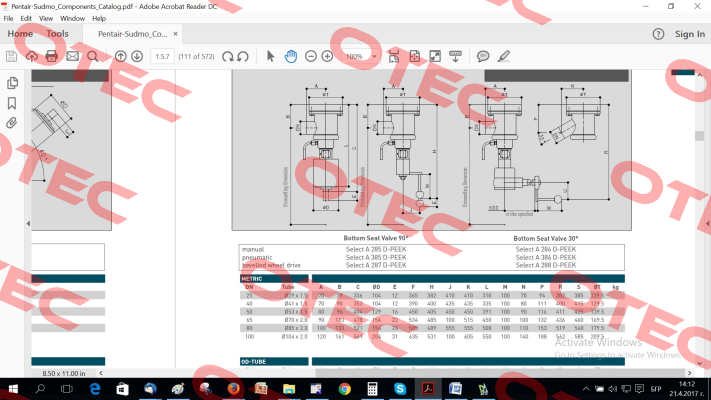Open the Help question mark icon
711x400 pixels.
click(x=658, y=34)
